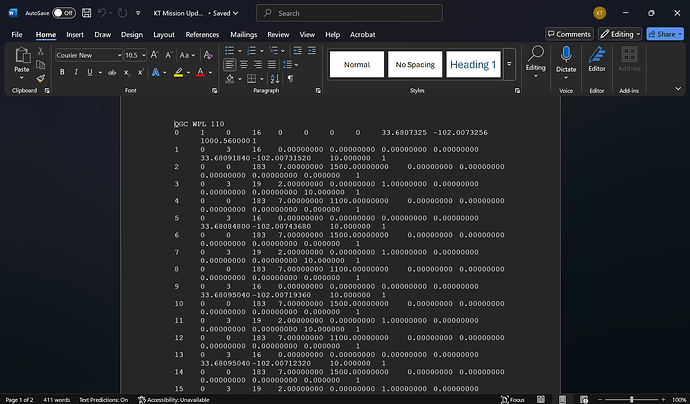Align text right
This screenshot has height=404, width=690.
[258, 65]
